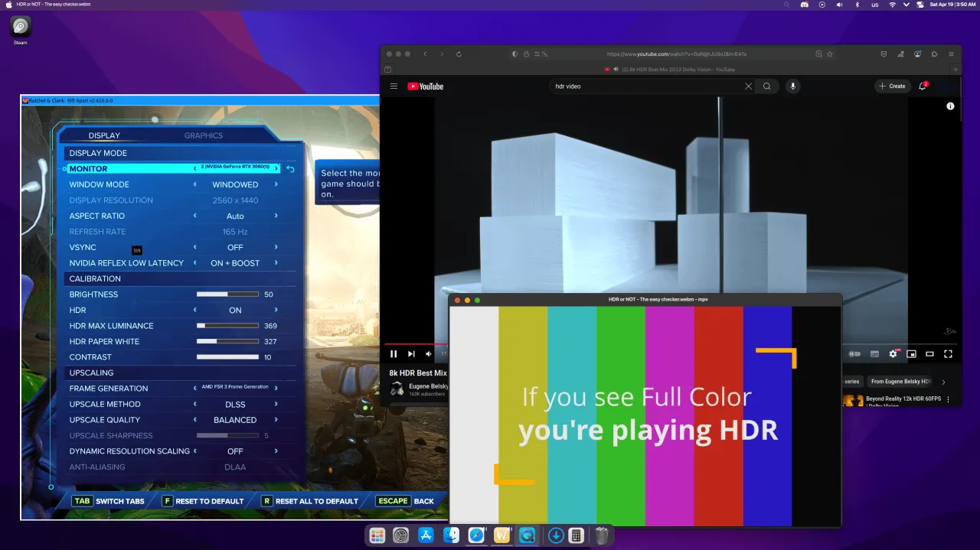This screenshot has height=550, width=980.
Task: Adjust the BRIGHTNESS slider in Calibration
Action: click(227, 294)
